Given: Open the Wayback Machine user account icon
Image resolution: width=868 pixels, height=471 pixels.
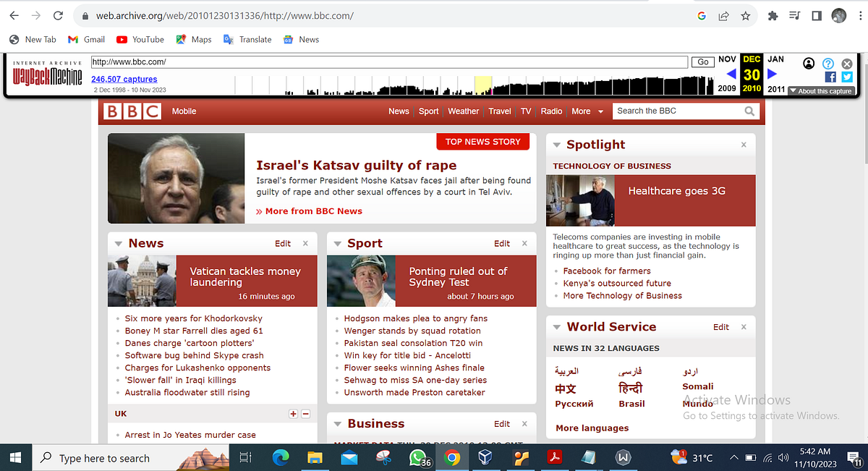Looking at the screenshot, I should pyautogui.click(x=809, y=64).
